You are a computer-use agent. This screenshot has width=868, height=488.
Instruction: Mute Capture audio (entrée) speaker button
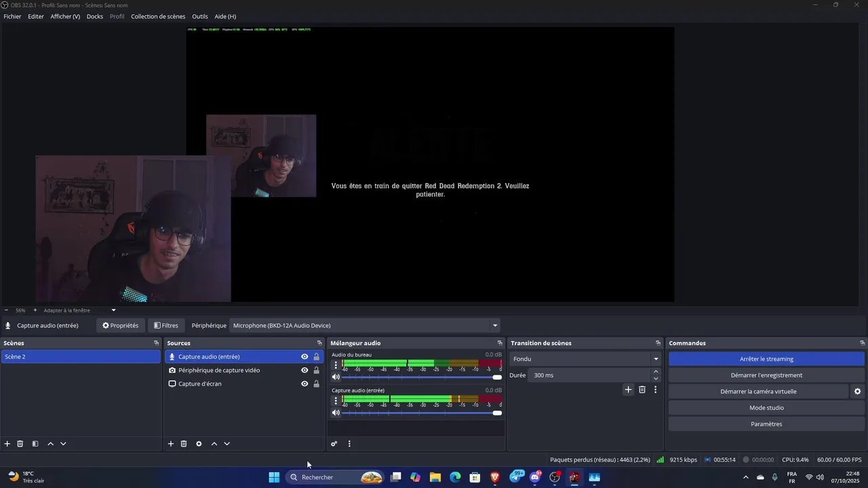(336, 413)
